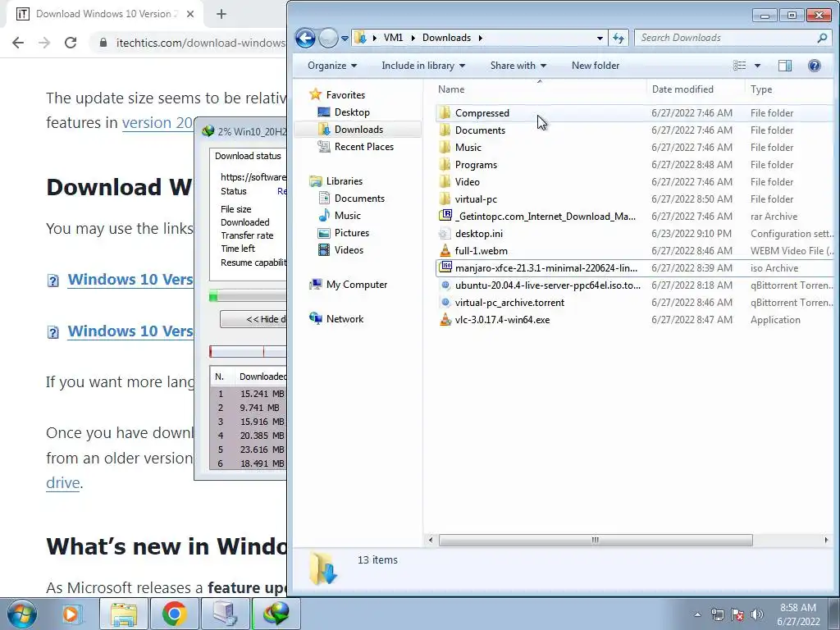Click the second Windows 10 Version download link

point(130,331)
